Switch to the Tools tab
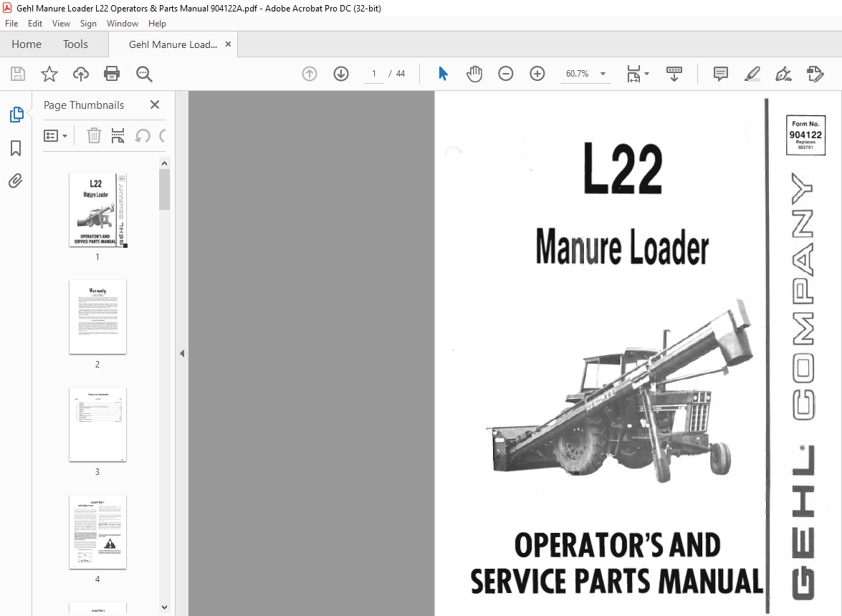Image resolution: width=842 pixels, height=616 pixels. [x=75, y=44]
